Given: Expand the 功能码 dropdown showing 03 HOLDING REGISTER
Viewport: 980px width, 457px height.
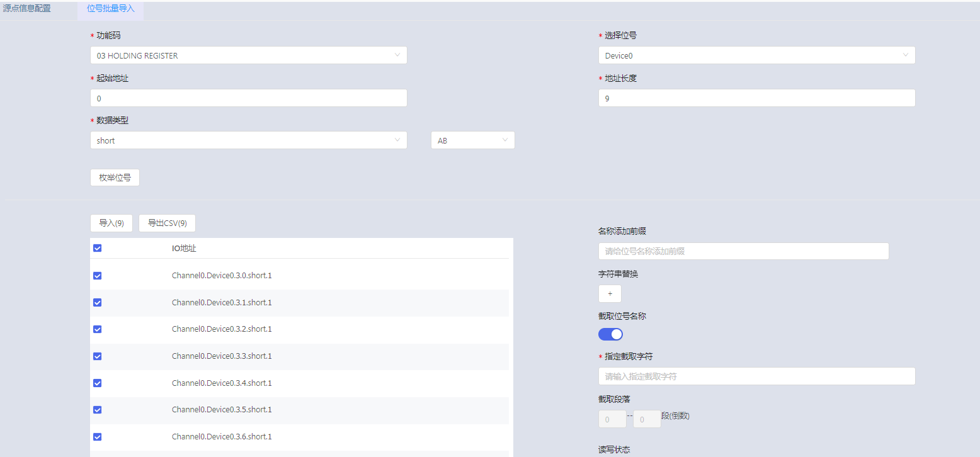Looking at the screenshot, I should pyautogui.click(x=248, y=55).
